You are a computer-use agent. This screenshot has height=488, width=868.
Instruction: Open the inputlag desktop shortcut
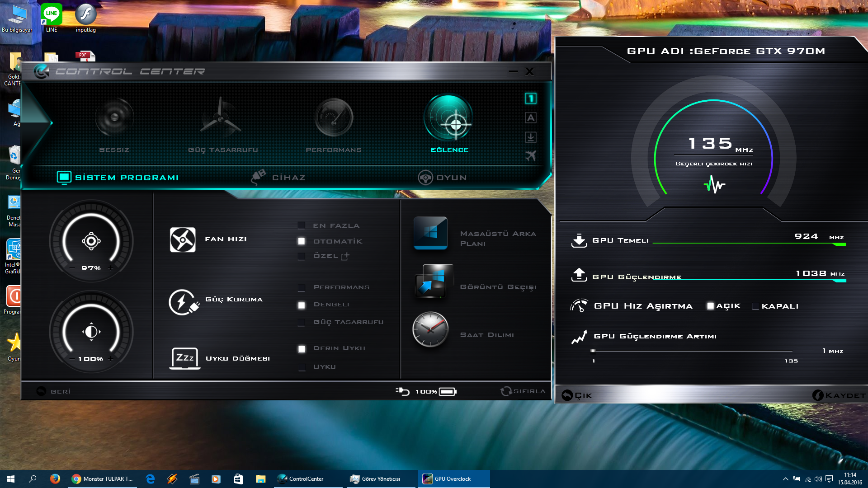[86, 18]
